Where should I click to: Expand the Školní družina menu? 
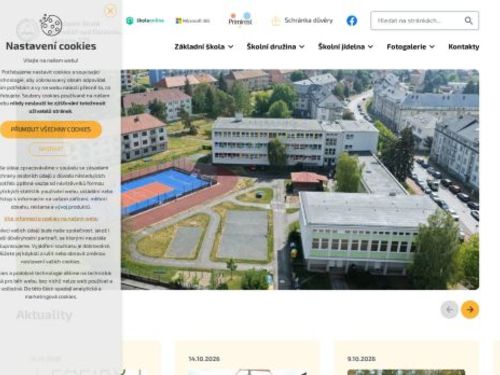(276, 47)
